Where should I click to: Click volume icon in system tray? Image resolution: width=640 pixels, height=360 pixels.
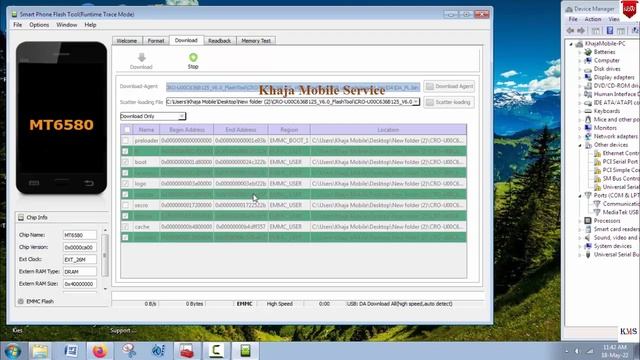(577, 351)
